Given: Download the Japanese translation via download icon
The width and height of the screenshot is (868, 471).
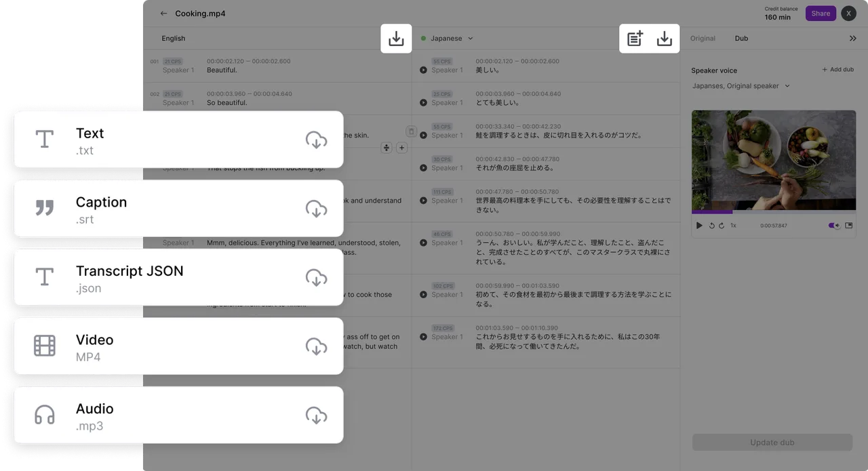Looking at the screenshot, I should 665,39.
